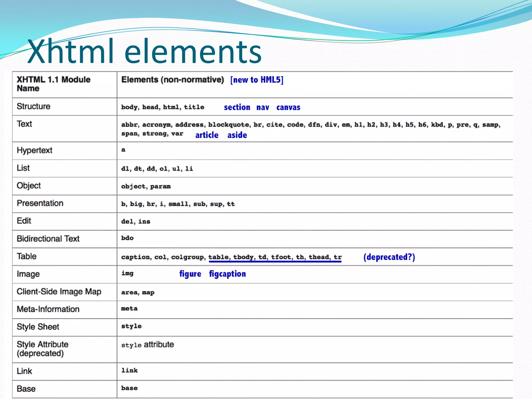Select the 'Style Sheet' module label

click(x=38, y=327)
